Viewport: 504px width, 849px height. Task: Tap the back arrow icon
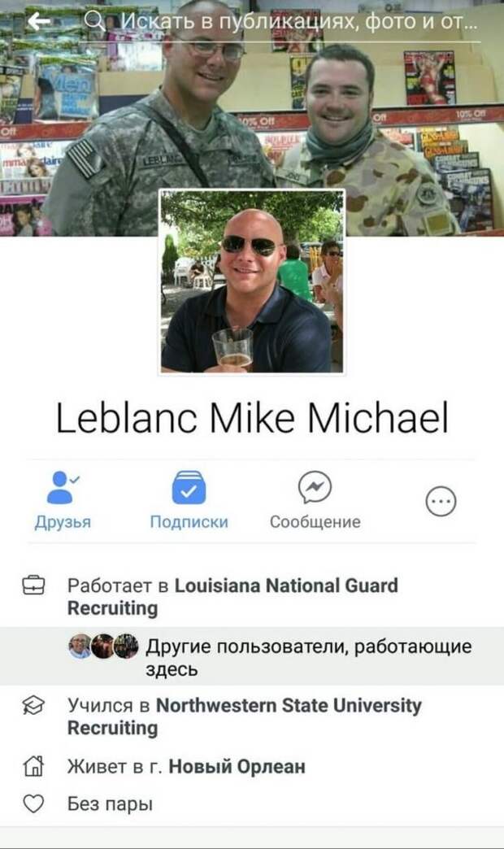39,22
